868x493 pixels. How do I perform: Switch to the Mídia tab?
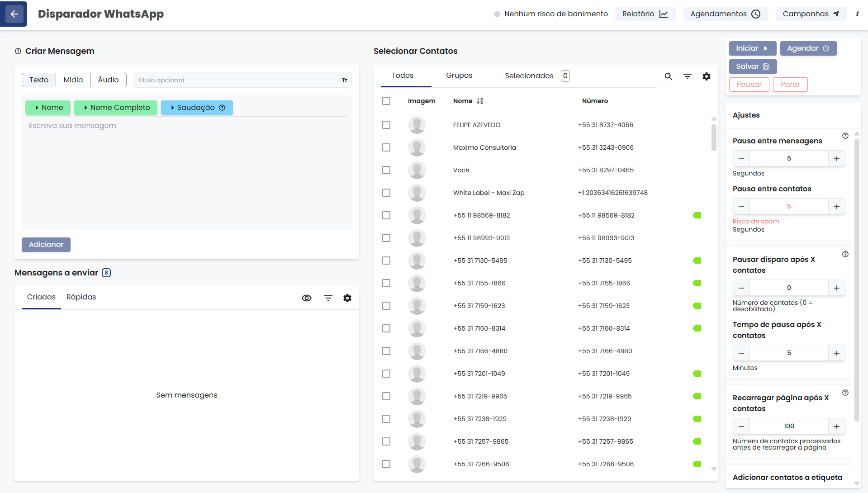tap(73, 80)
